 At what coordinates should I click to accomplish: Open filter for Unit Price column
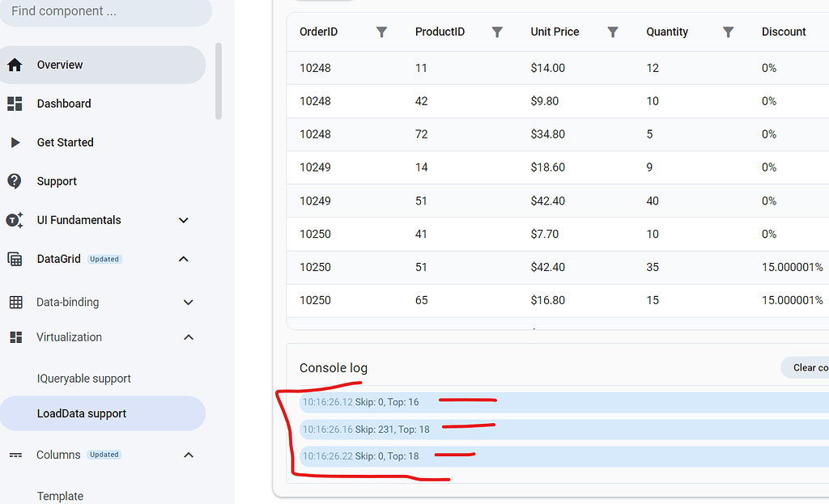(x=613, y=32)
